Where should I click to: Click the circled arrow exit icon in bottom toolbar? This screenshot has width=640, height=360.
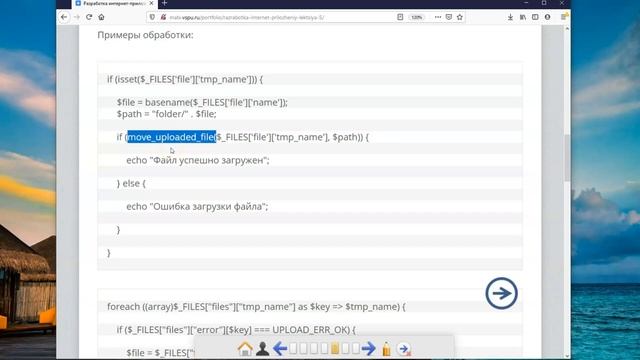[404, 349]
